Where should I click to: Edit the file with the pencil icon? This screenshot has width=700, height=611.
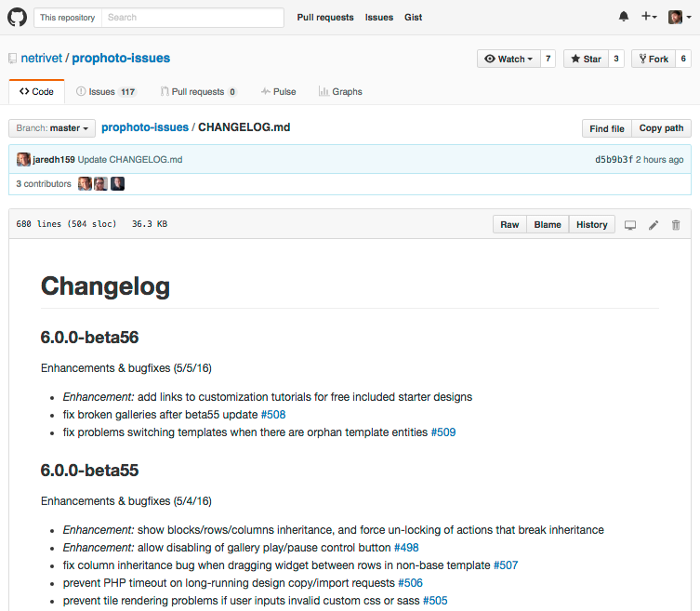click(654, 225)
